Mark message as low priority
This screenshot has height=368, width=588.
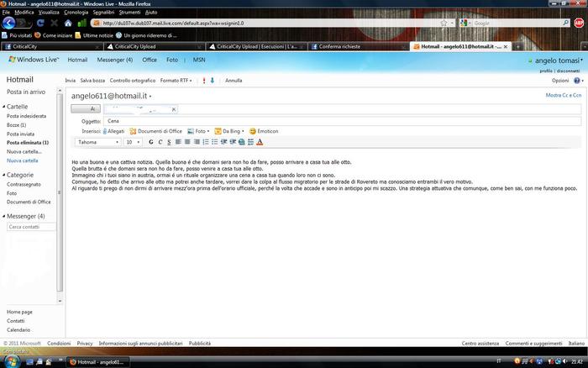tap(213, 81)
